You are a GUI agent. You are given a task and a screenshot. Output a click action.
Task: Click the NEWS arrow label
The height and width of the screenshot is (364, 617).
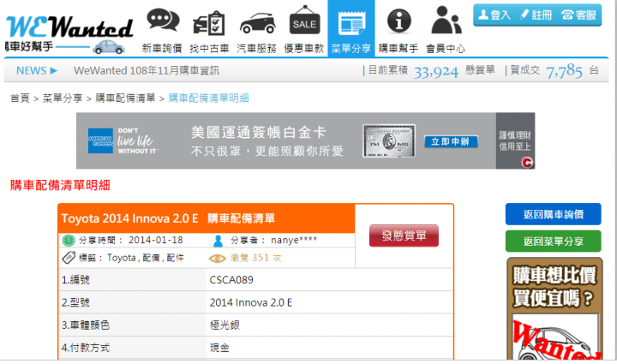pos(37,71)
